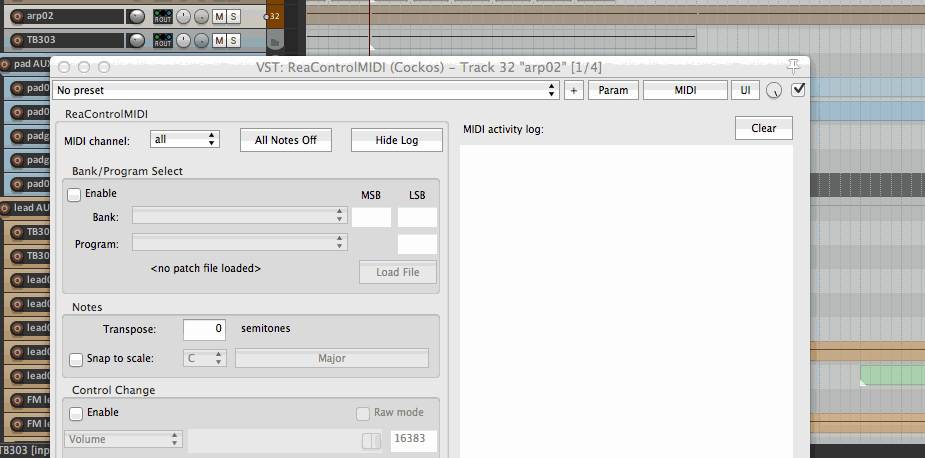The image size is (925, 458).
Task: Click the LSB bank input field
Action: 417,217
